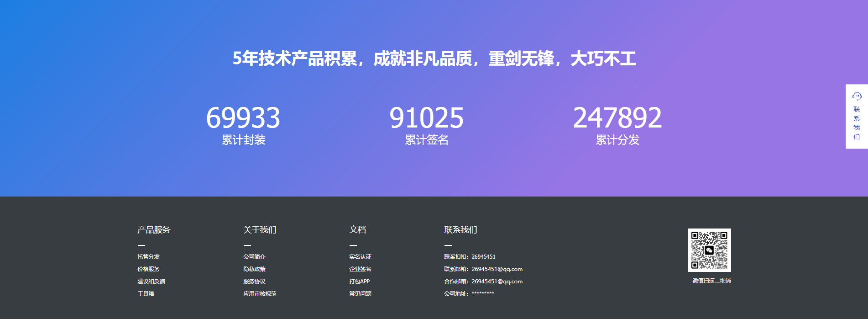Open 应用审核规范 link
This screenshot has width=868, height=319.
click(260, 294)
